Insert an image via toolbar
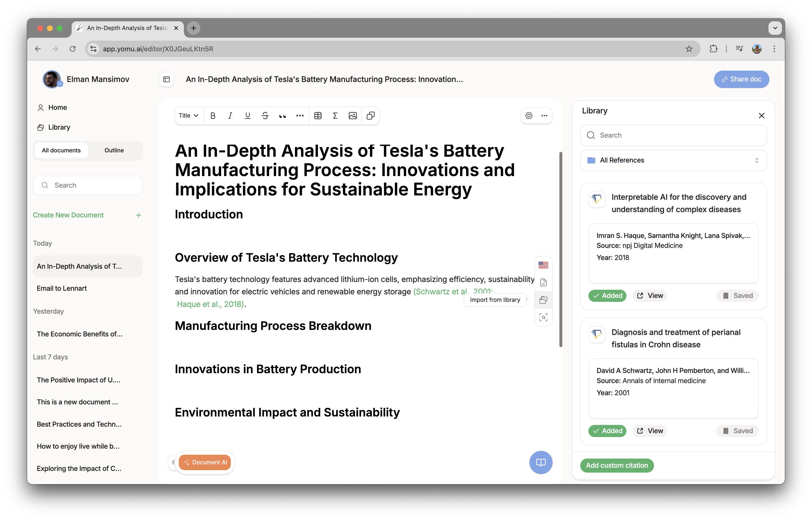Image resolution: width=812 pixels, height=520 pixels. pyautogui.click(x=353, y=116)
